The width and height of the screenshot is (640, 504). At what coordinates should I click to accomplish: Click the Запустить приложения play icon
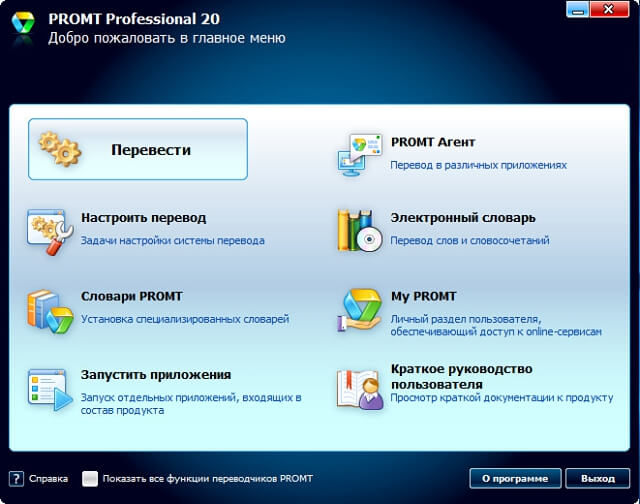coord(50,390)
